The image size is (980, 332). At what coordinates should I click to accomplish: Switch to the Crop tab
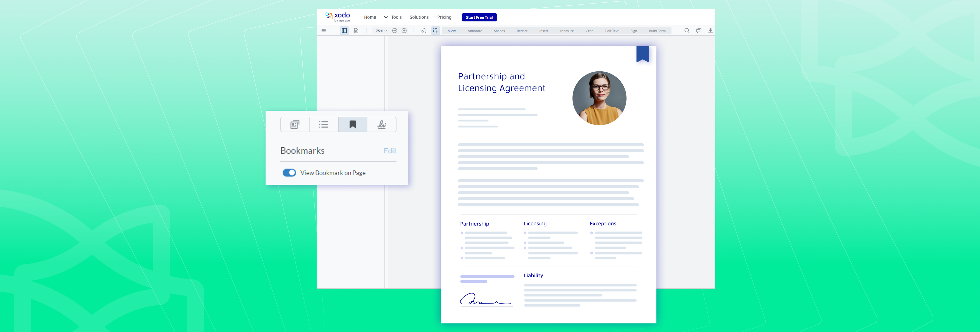pos(589,31)
